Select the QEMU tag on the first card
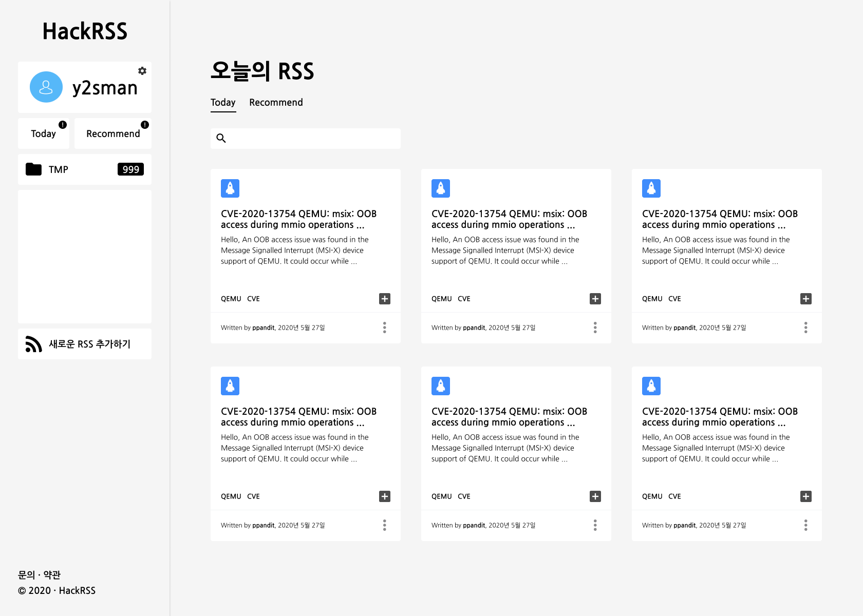 (231, 299)
